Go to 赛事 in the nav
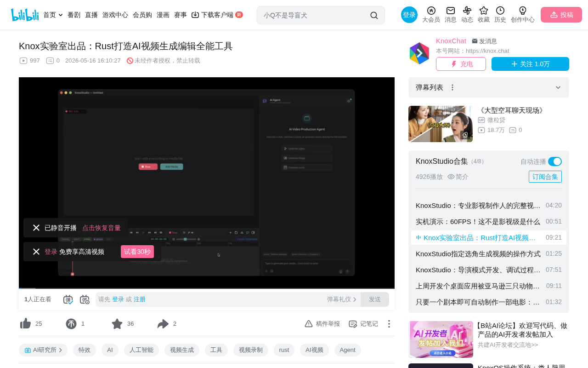 (x=181, y=15)
